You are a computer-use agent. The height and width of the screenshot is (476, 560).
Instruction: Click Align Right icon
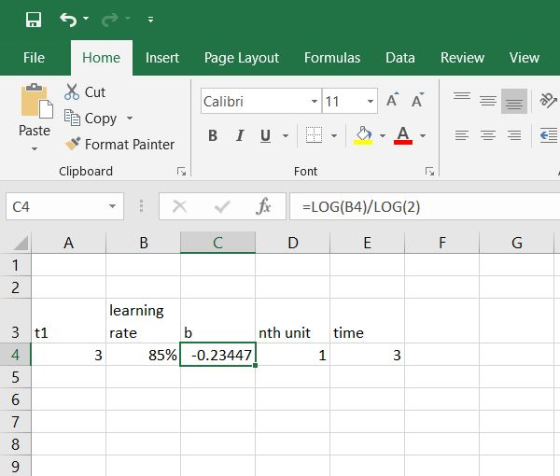tap(514, 135)
